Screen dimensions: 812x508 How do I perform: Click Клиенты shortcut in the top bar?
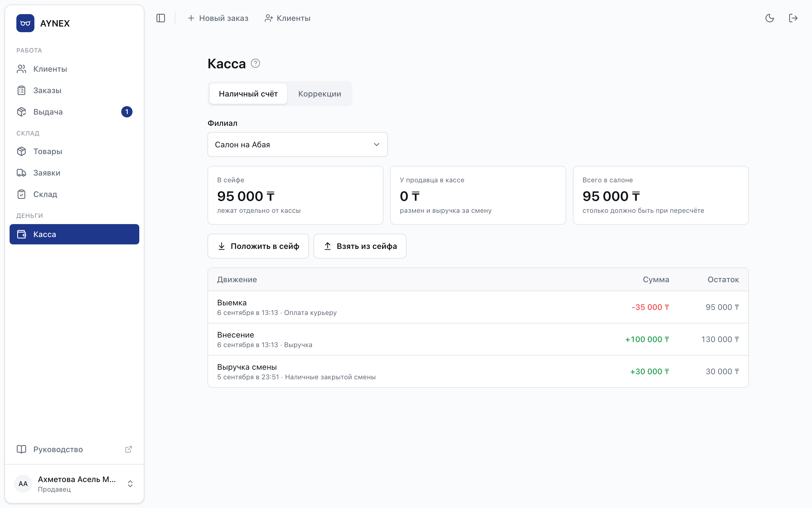(x=288, y=18)
